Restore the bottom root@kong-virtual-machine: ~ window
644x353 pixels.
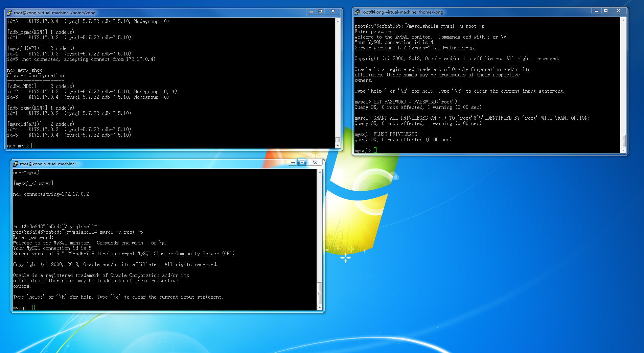click(x=302, y=163)
